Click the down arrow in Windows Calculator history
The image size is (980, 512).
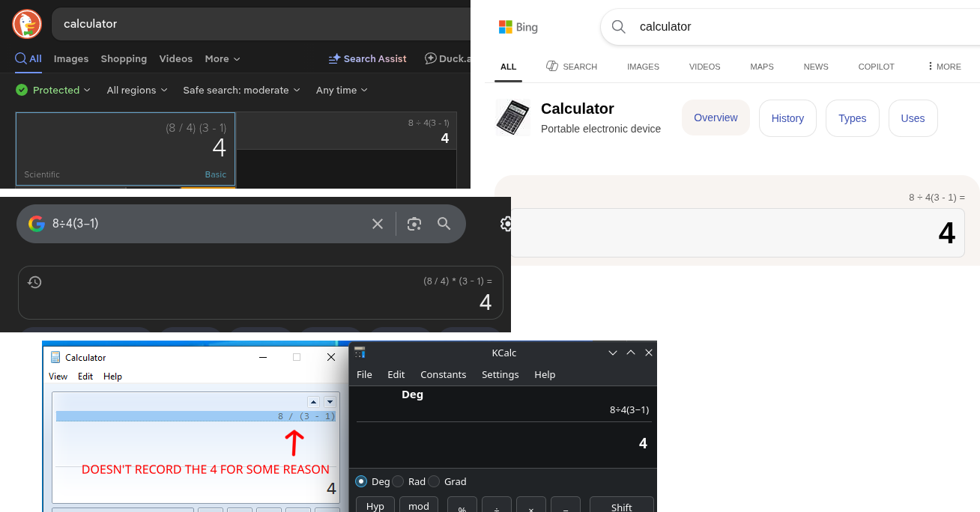pyautogui.click(x=330, y=402)
